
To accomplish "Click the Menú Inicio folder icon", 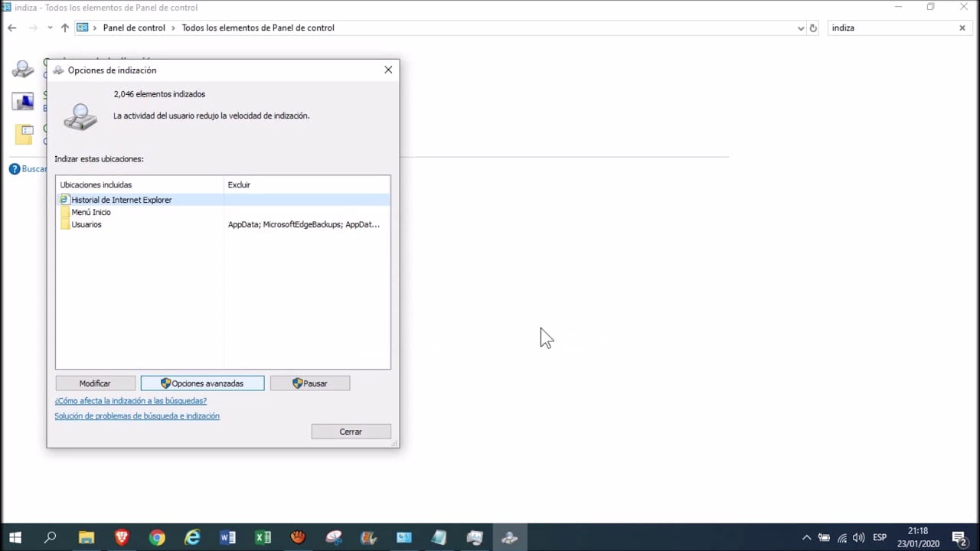I will tap(64, 212).
